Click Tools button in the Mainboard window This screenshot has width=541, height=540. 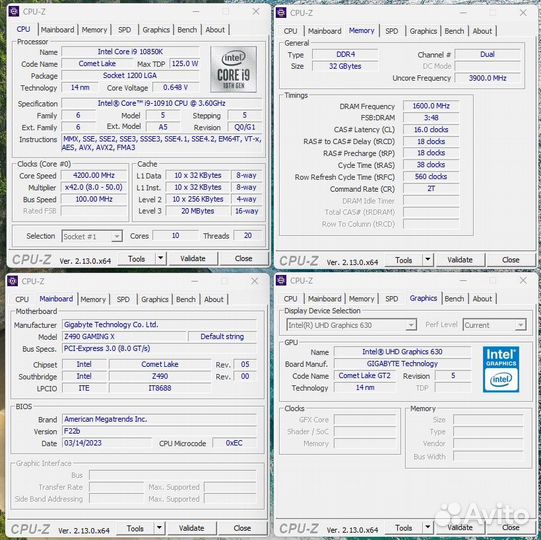135,528
